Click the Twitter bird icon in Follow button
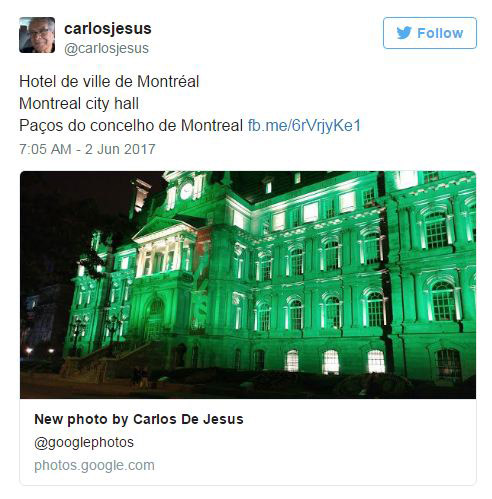Screen dimensions: 492x499 [404, 33]
